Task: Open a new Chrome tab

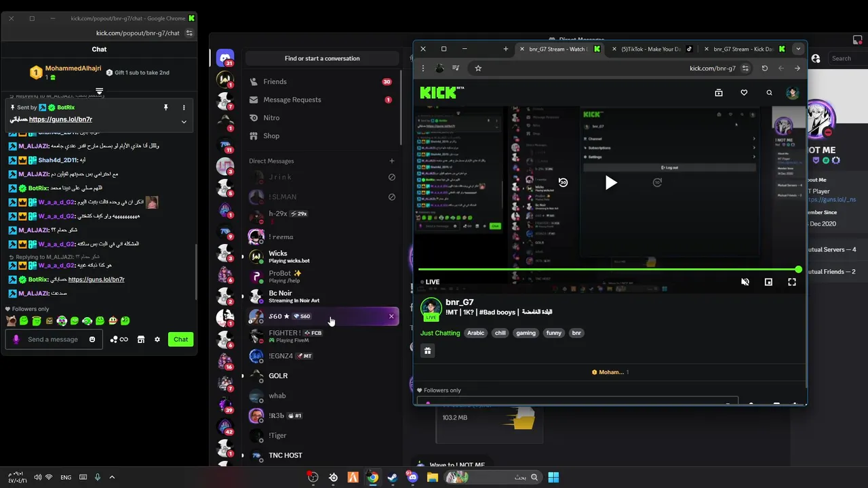Action: click(x=505, y=49)
